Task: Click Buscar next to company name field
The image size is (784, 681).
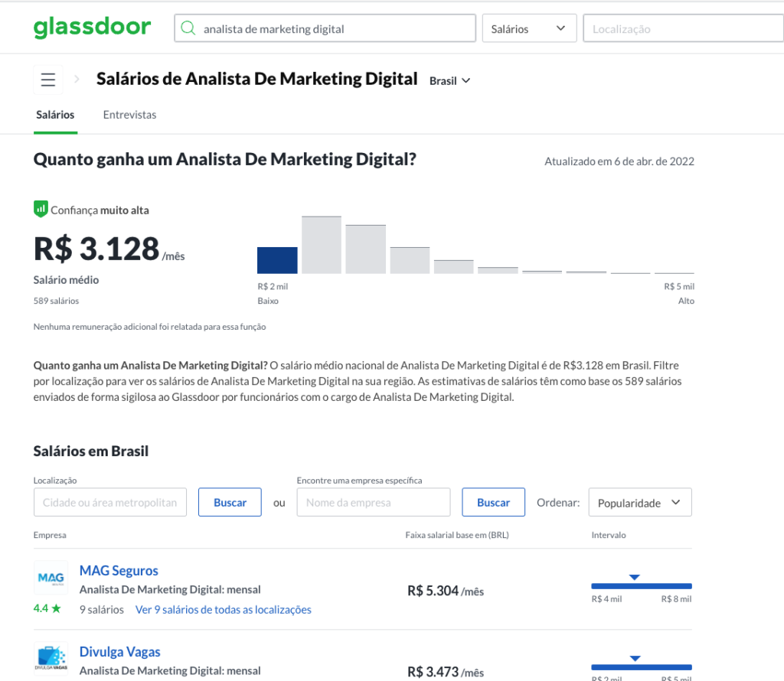Action: coord(493,503)
